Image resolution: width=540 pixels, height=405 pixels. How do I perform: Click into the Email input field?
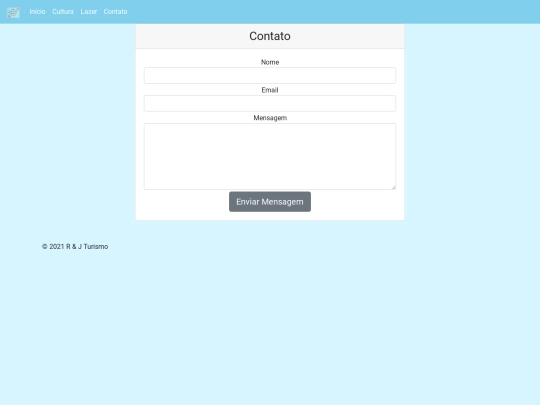tap(270, 103)
